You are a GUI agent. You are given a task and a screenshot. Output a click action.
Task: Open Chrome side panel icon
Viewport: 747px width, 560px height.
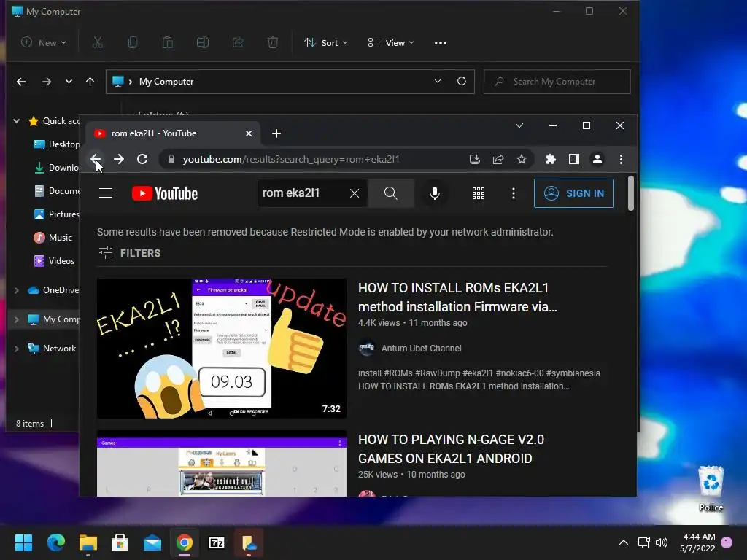pos(574,159)
